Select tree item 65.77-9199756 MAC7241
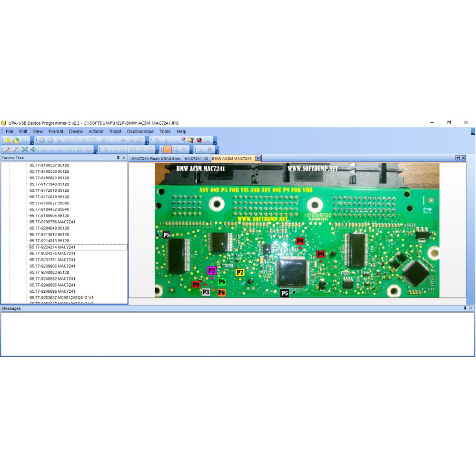This screenshot has height=476, width=476. click(x=52, y=222)
